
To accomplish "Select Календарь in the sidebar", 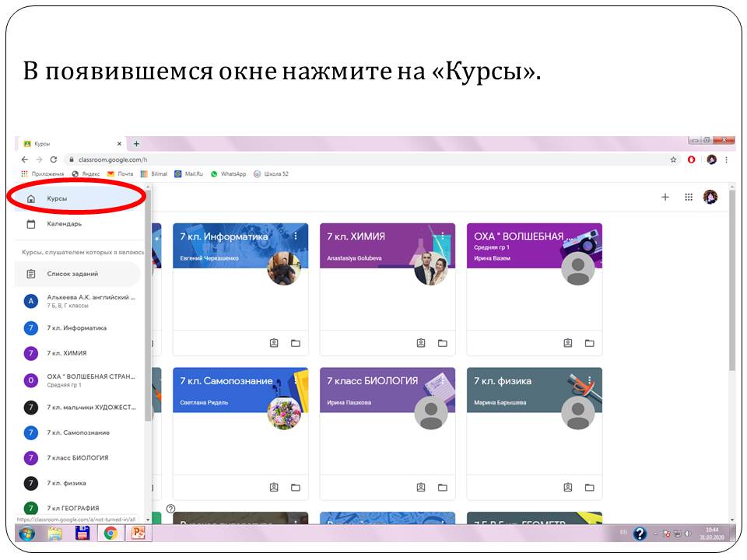I will (64, 224).
